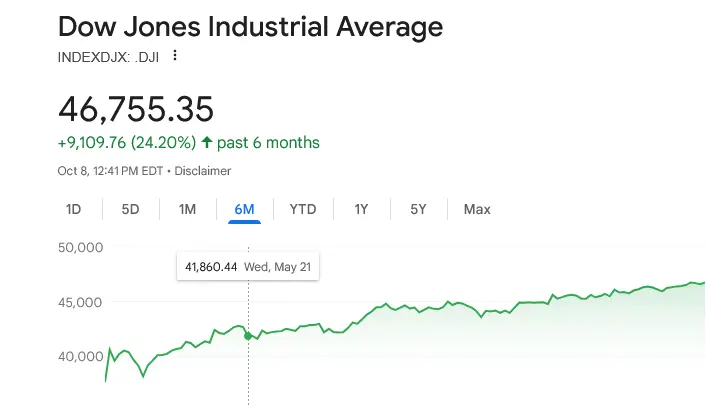The height and width of the screenshot is (406, 706).
Task: Select the 1Y time range tab
Action: point(361,209)
